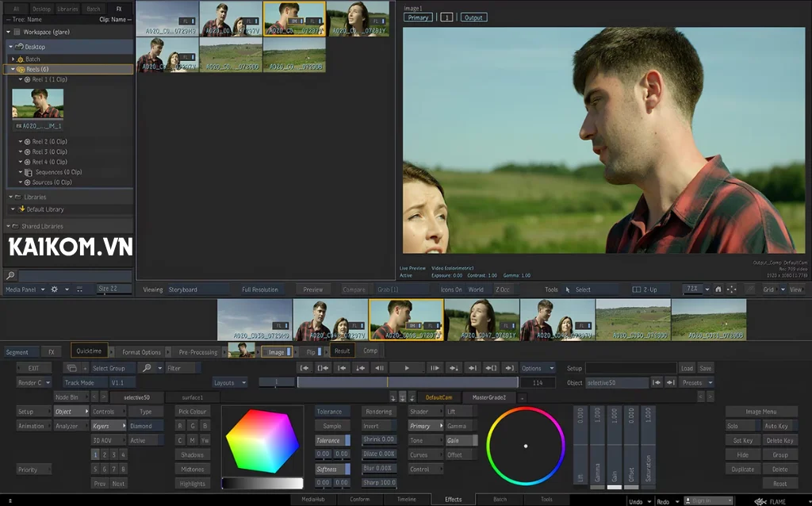This screenshot has height=506, width=812.
Task: Click the Load setup button
Action: (x=687, y=368)
